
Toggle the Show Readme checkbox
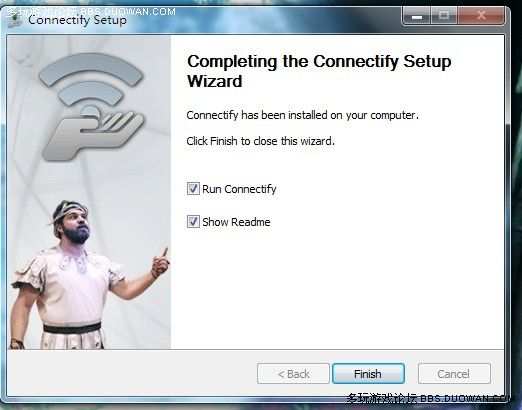(x=193, y=221)
